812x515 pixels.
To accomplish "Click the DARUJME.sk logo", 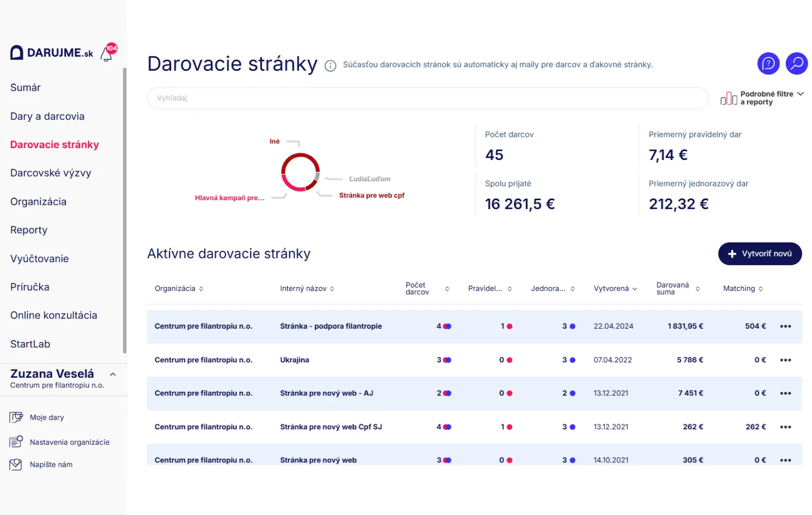I will tap(52, 53).
